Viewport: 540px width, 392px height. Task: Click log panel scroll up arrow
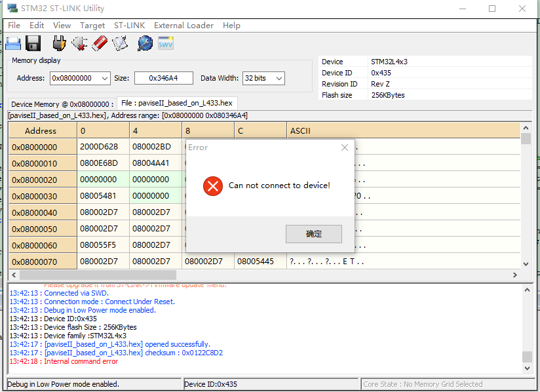click(527, 290)
